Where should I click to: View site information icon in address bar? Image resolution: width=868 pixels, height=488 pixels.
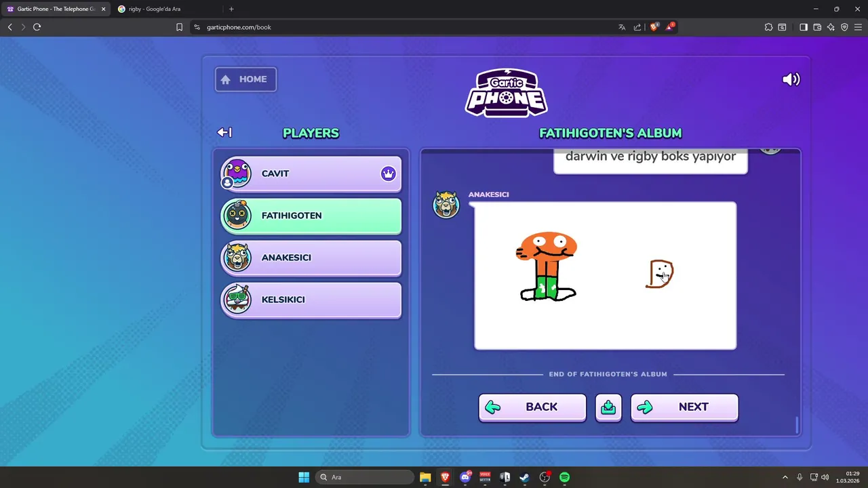tap(197, 27)
